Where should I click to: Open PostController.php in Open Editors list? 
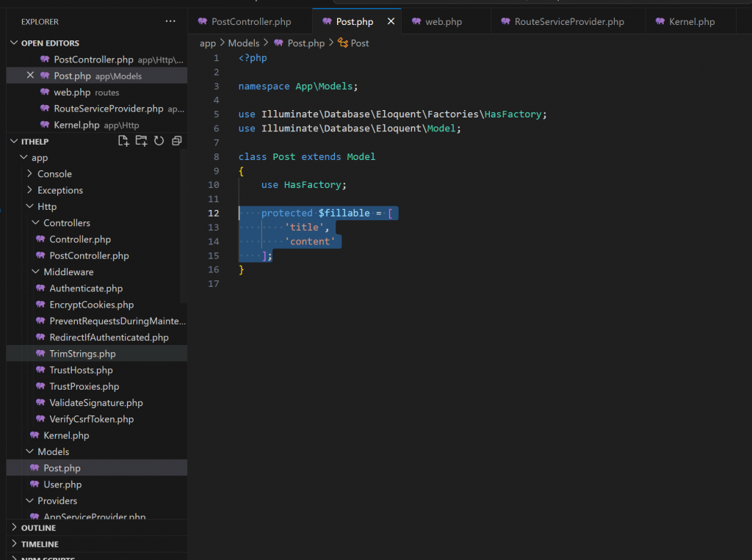point(97,59)
